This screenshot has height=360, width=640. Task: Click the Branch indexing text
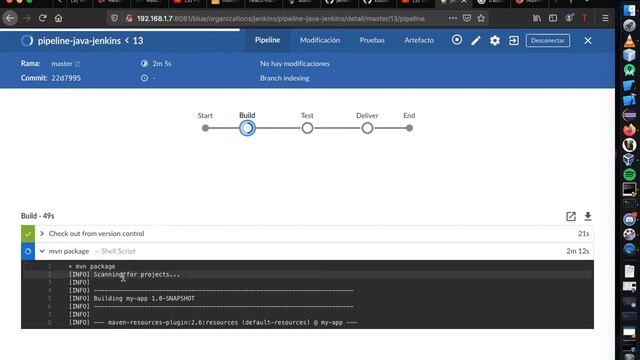coord(284,78)
